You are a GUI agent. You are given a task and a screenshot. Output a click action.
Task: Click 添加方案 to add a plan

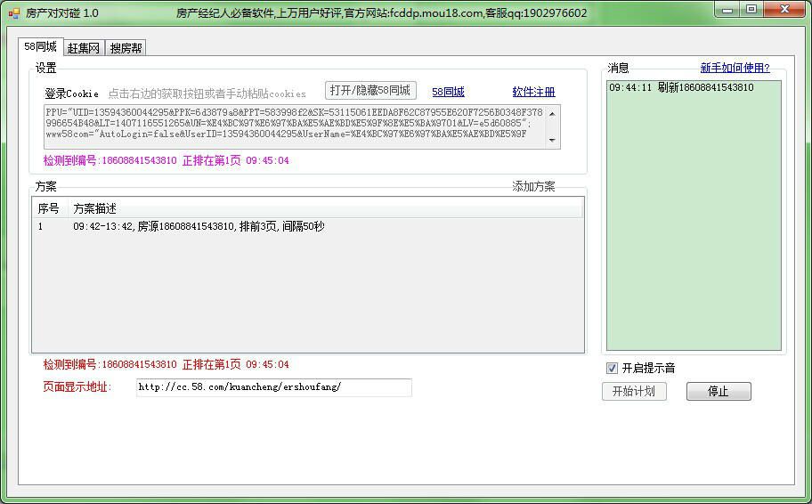point(533,186)
